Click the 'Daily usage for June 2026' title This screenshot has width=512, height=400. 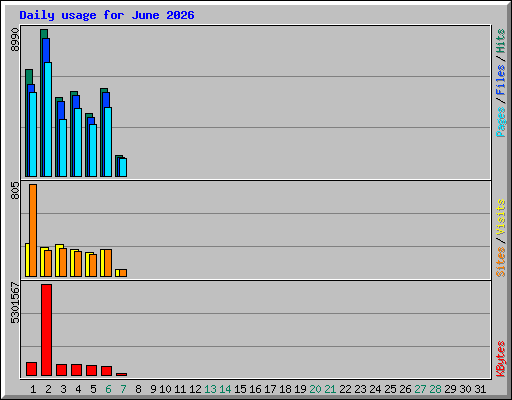click(x=107, y=15)
